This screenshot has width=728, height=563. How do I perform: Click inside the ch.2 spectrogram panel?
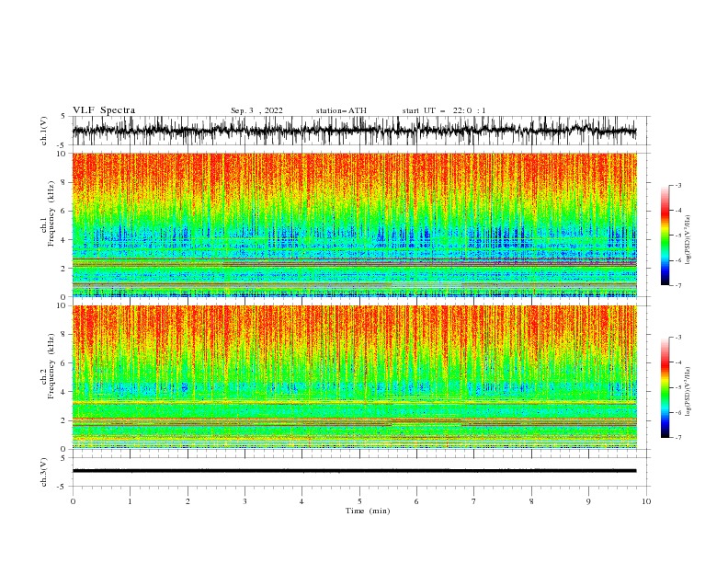click(x=354, y=377)
